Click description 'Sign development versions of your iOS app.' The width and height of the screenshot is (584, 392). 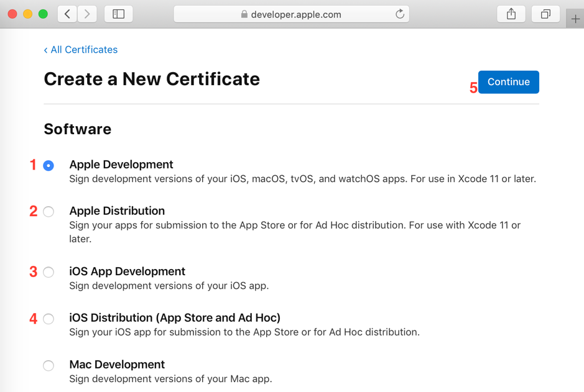169,286
